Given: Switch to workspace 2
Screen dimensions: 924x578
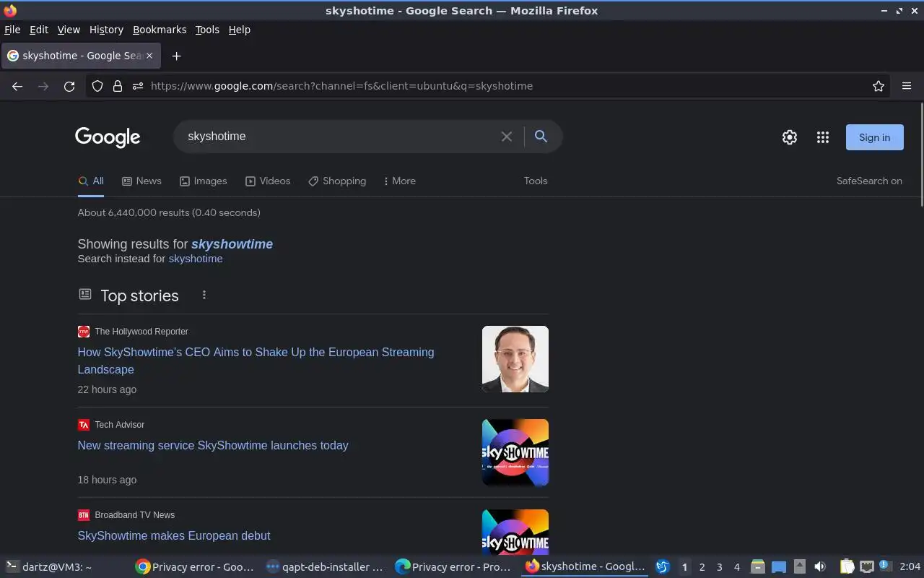Looking at the screenshot, I should click(702, 567).
